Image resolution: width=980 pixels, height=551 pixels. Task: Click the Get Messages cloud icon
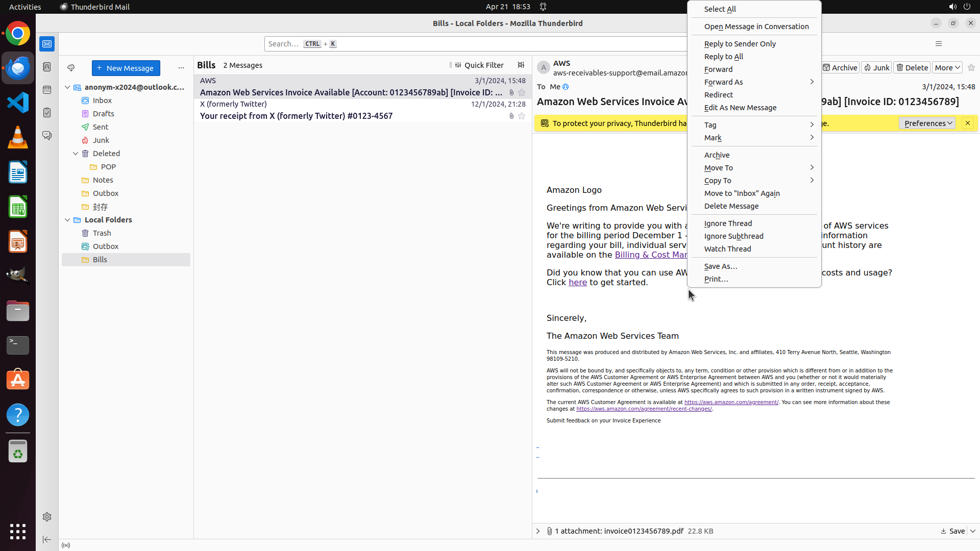click(71, 68)
